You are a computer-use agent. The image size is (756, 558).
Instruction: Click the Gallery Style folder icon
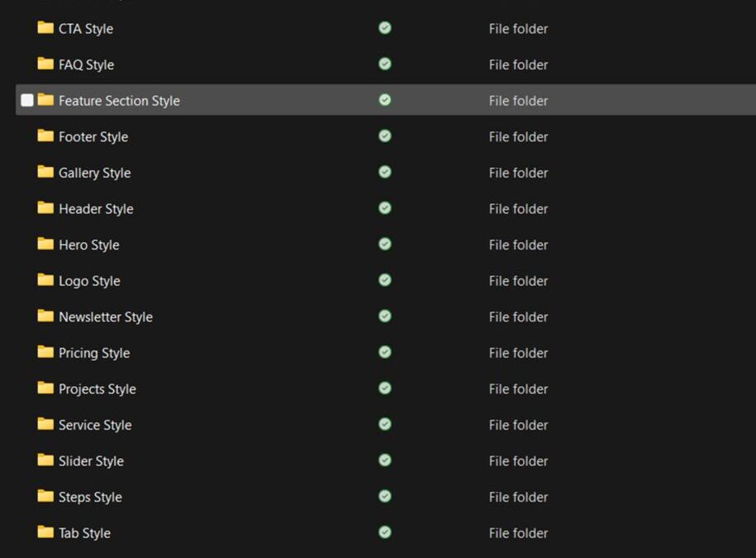click(x=45, y=172)
